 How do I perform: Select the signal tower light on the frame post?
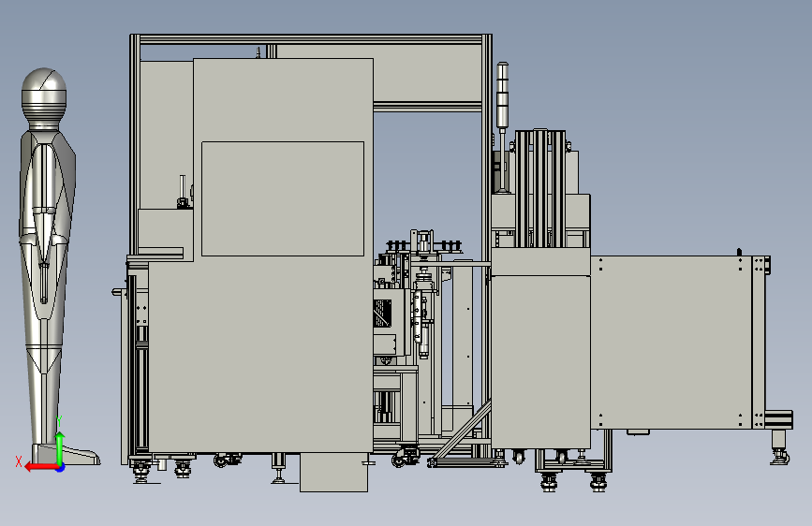(x=502, y=127)
